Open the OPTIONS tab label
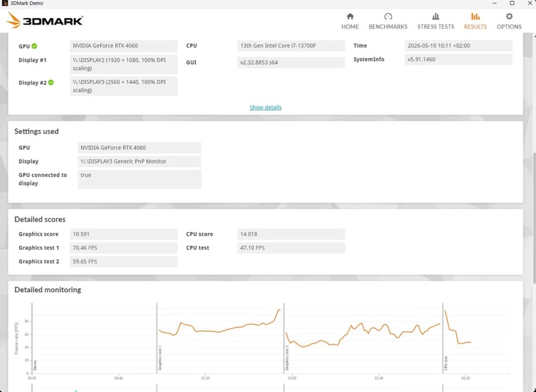This screenshot has height=392, width=536. (509, 27)
